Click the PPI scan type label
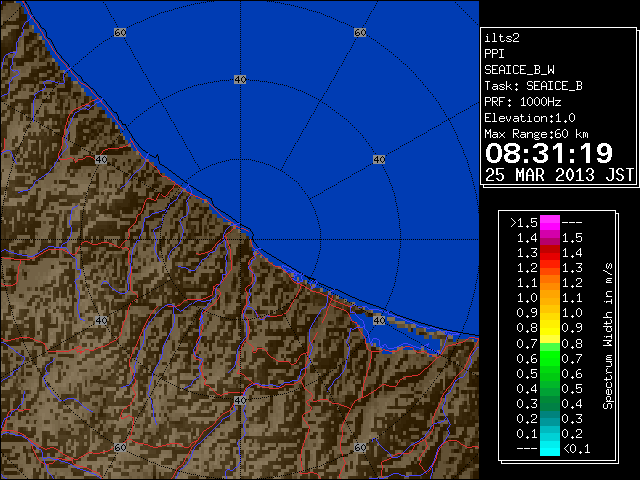 pyautogui.click(x=494, y=54)
